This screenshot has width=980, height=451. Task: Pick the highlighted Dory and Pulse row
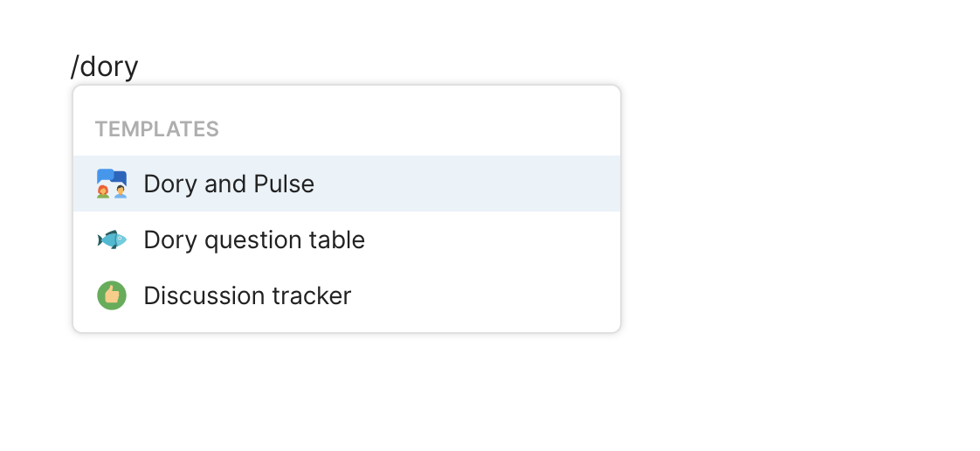coord(346,184)
